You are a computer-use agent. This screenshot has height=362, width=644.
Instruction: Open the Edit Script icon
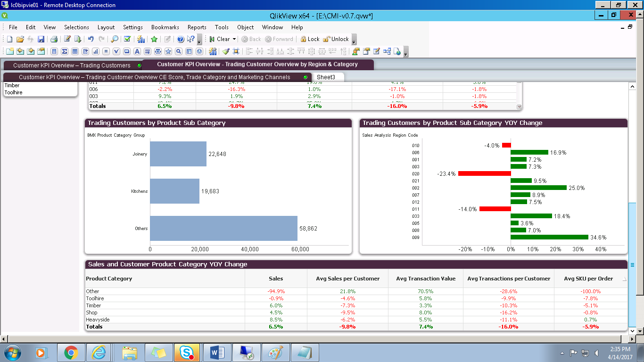pyautogui.click(x=67, y=39)
